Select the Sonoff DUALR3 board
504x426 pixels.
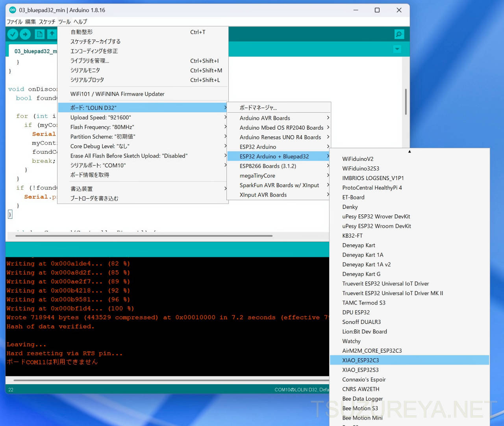pyautogui.click(x=409, y=322)
